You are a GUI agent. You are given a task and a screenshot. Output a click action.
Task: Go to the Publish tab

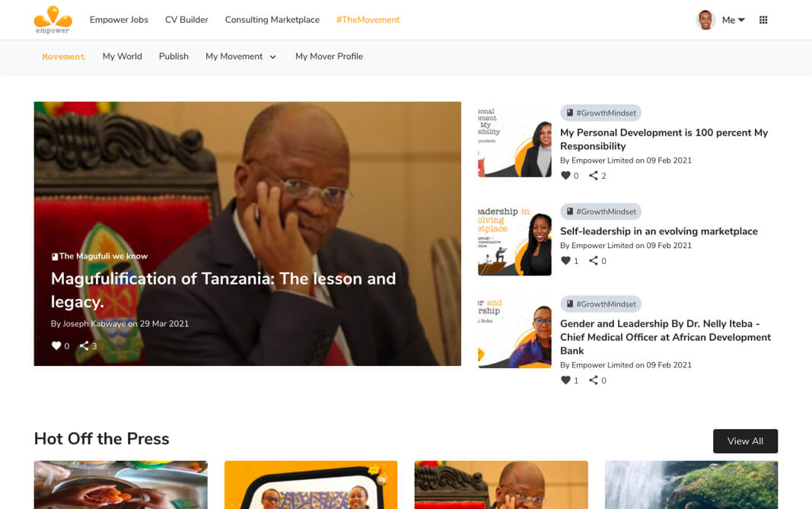(x=174, y=56)
